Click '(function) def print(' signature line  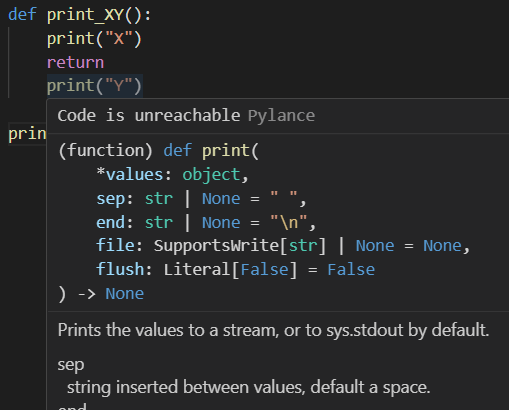(158, 151)
